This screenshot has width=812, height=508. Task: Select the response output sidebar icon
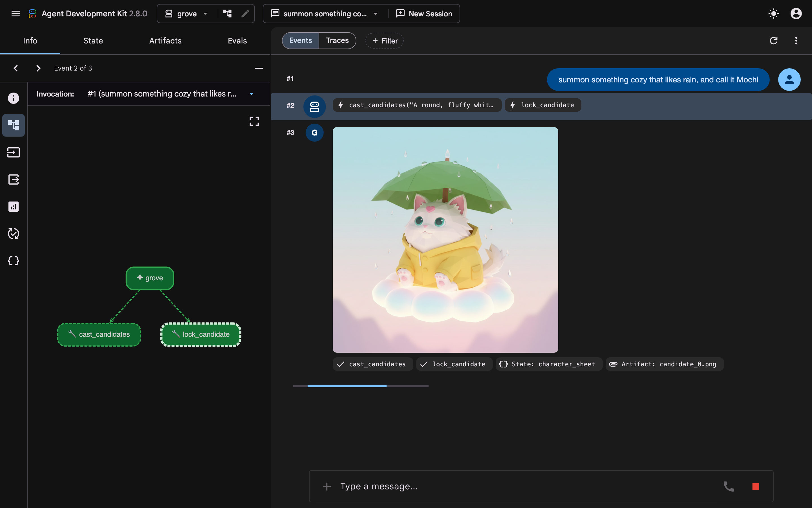click(14, 179)
